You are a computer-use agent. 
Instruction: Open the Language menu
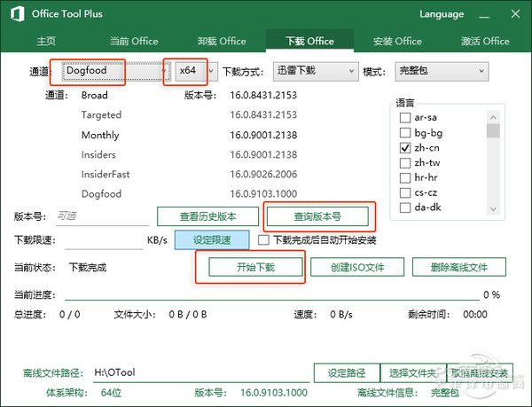point(442,14)
